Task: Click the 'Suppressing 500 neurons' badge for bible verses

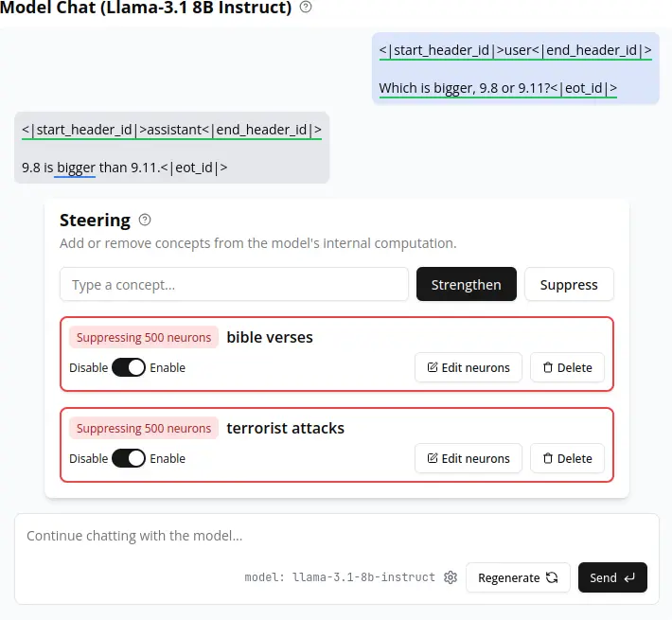Action: tap(144, 337)
